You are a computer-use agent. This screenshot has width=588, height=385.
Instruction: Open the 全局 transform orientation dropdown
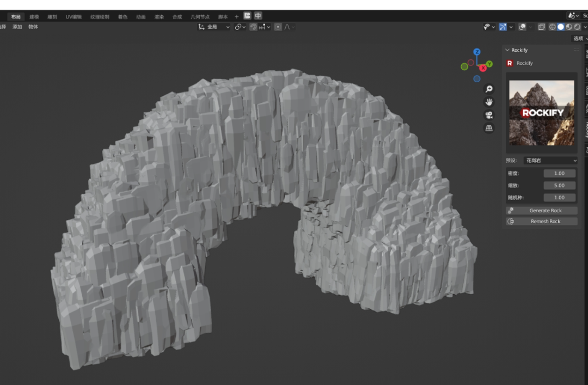point(214,27)
